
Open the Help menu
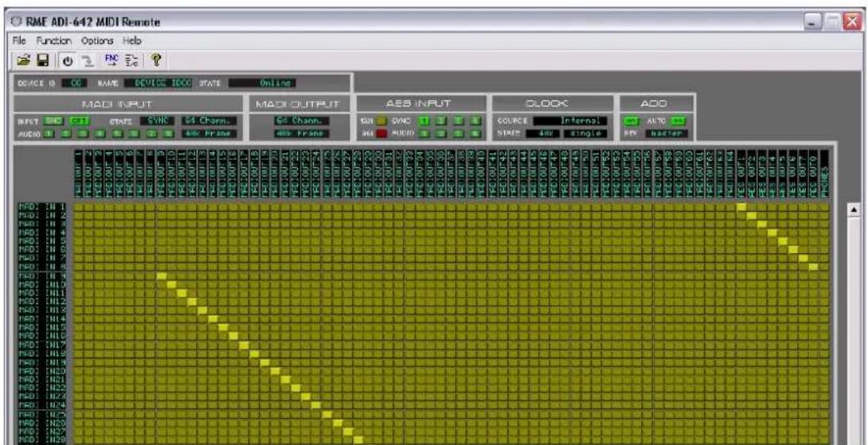(x=131, y=41)
